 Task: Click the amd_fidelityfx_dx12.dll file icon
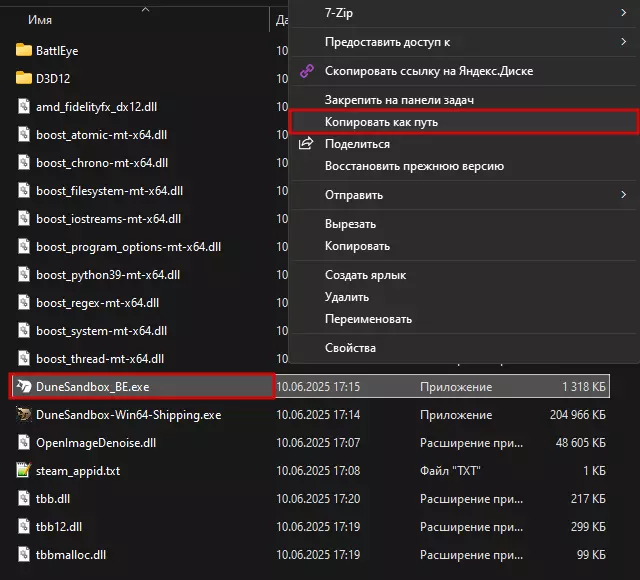click(25, 106)
